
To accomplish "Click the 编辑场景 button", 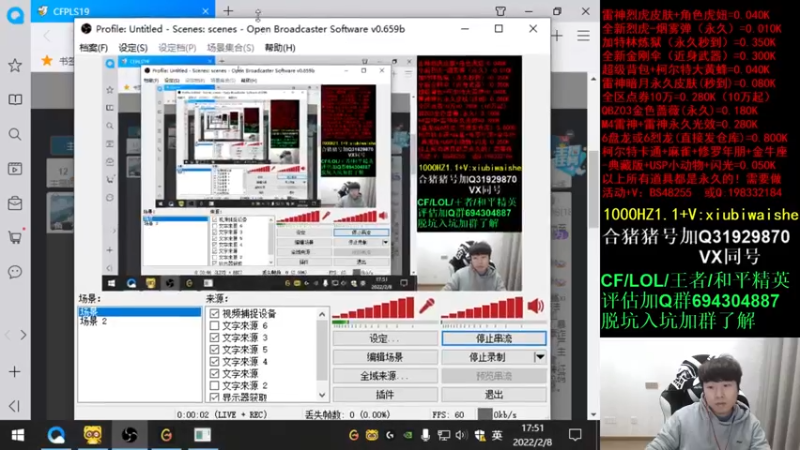I will [385, 357].
